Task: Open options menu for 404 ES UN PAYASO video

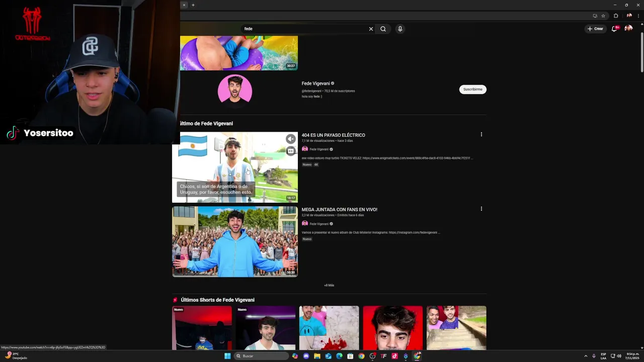Action: tap(481, 134)
